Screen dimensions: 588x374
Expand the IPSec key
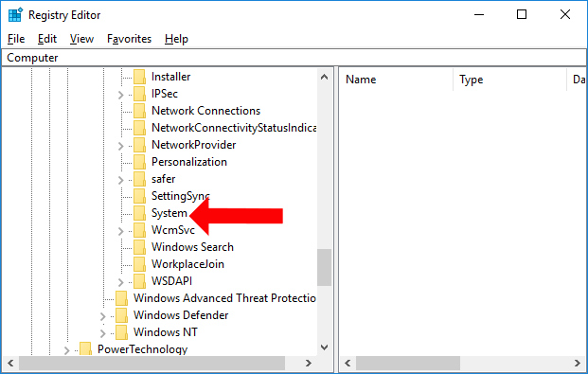tap(121, 95)
